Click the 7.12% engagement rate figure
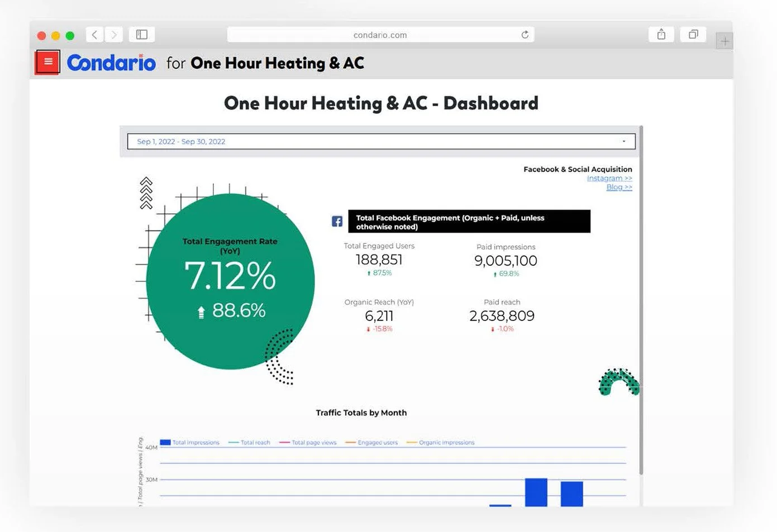 pyautogui.click(x=230, y=276)
